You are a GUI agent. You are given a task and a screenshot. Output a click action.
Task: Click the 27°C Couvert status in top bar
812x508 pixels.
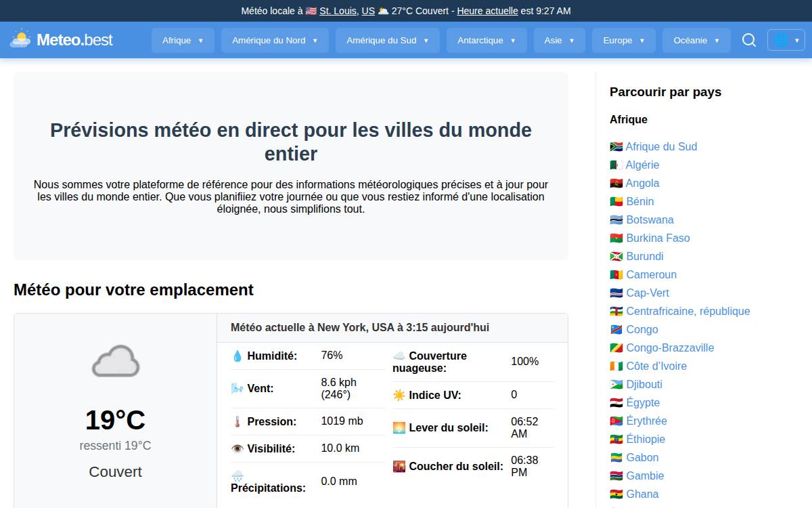(422, 11)
